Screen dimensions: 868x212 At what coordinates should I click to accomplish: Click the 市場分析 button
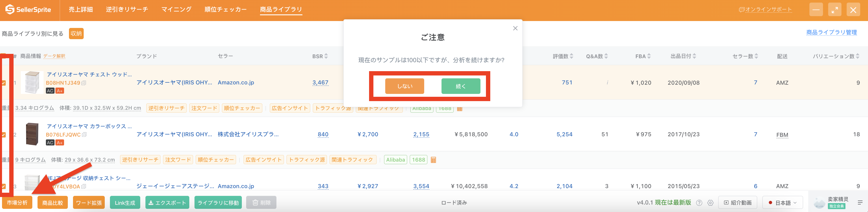pos(17,202)
